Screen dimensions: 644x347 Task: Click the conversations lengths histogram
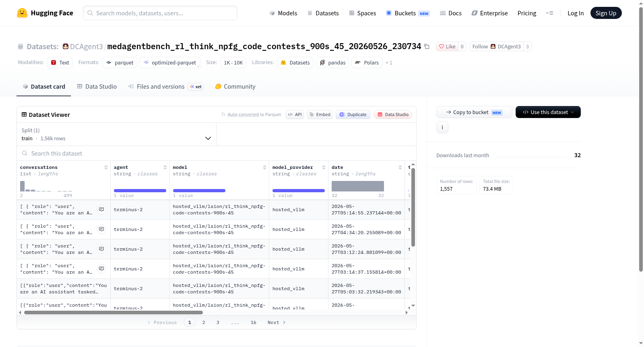[x=46, y=186]
